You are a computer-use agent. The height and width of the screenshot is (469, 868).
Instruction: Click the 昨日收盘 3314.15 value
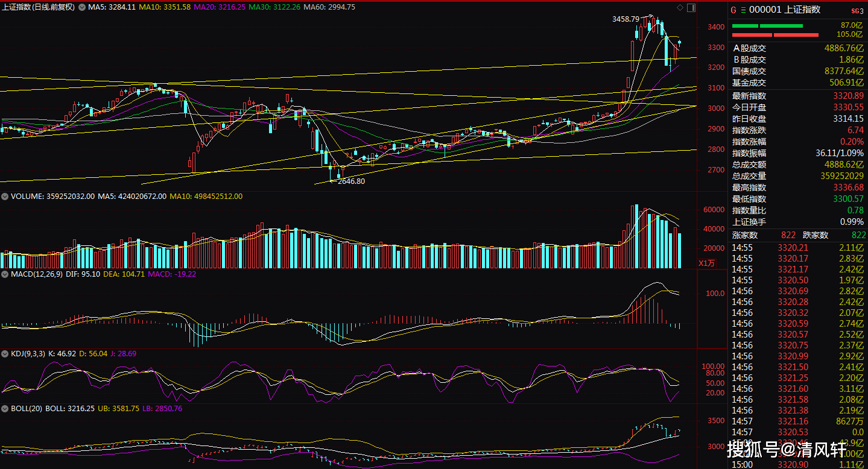click(848, 118)
